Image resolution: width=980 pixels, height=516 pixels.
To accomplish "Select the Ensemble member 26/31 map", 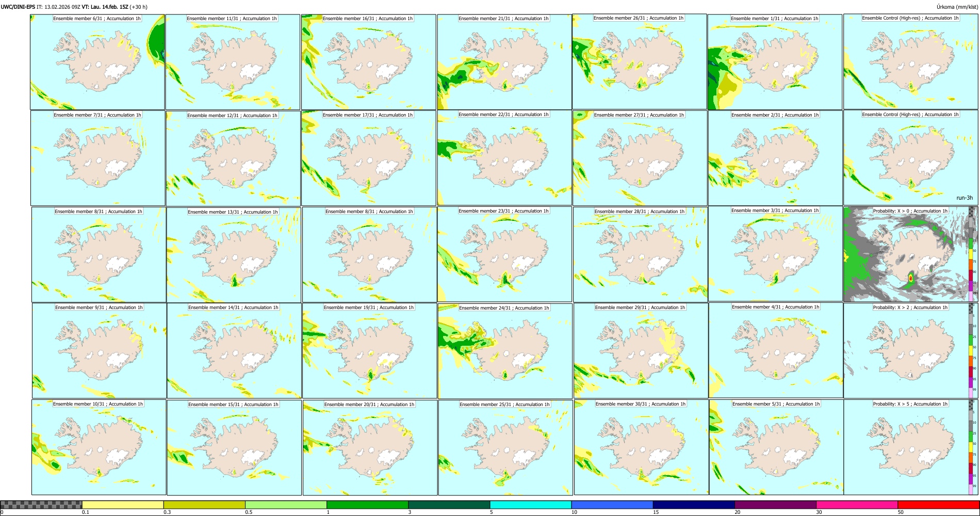I will click(x=640, y=61).
